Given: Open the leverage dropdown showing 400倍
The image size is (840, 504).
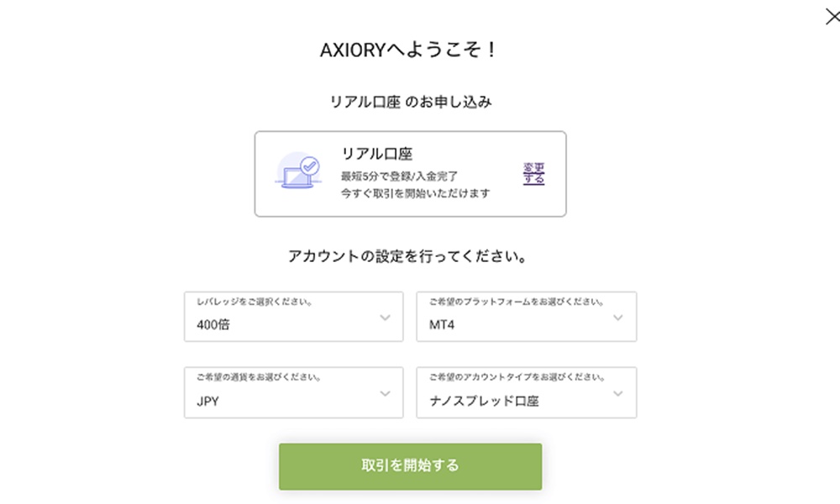Looking at the screenshot, I should click(x=292, y=317).
